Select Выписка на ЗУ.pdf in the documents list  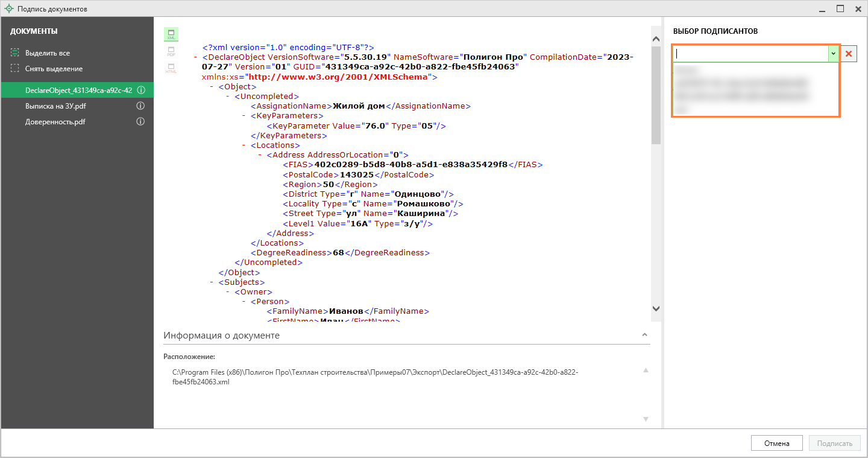pos(55,106)
